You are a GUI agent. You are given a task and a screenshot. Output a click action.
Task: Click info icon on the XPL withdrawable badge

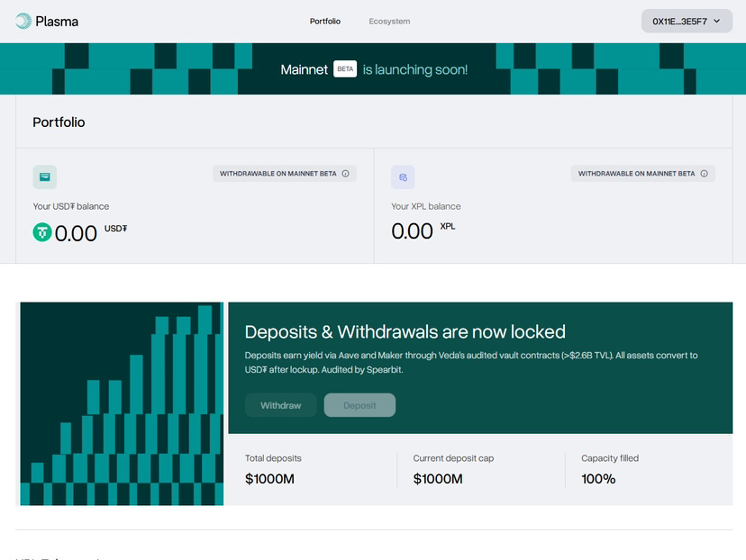tap(704, 174)
